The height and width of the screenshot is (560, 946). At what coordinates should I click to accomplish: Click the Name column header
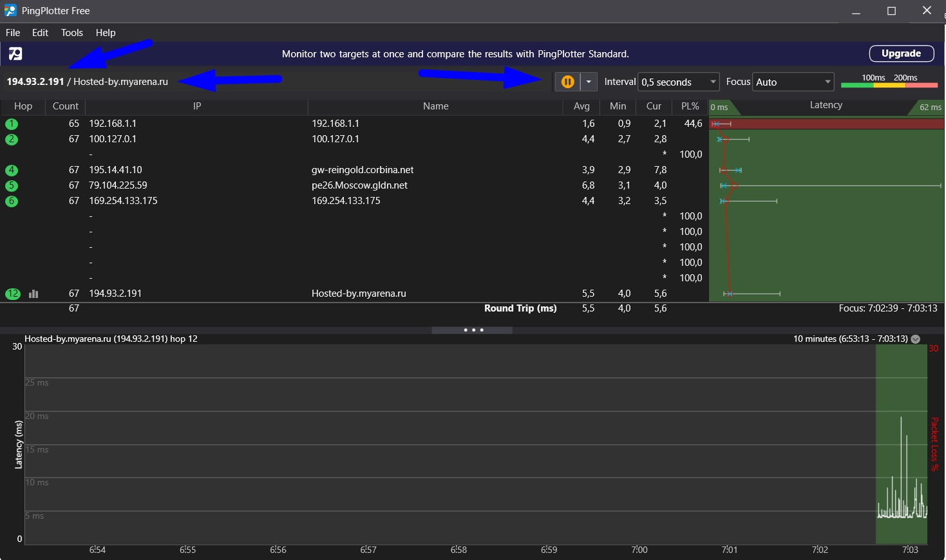[x=436, y=106]
